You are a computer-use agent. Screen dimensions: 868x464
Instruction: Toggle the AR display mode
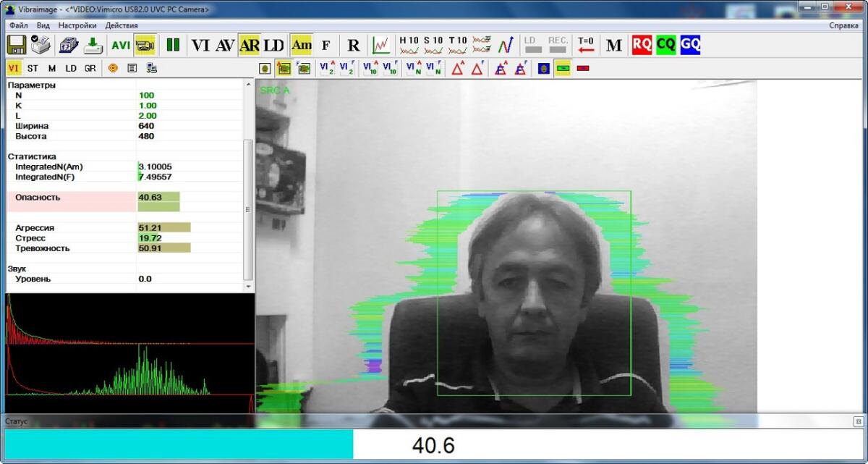[x=250, y=45]
